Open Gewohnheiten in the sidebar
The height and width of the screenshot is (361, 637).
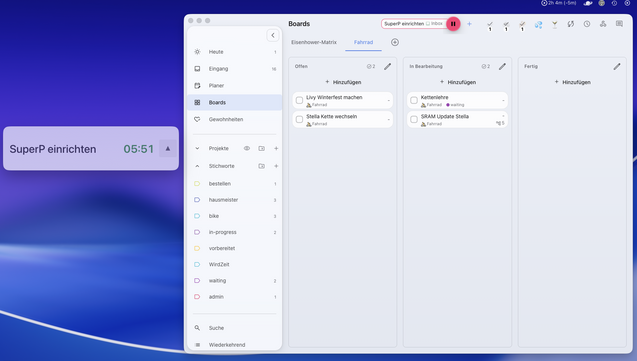click(x=234, y=119)
